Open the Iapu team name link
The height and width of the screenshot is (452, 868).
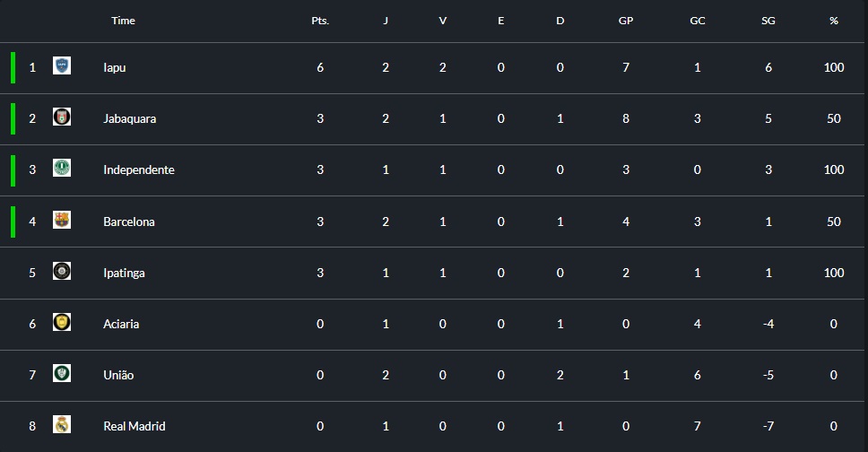115,67
